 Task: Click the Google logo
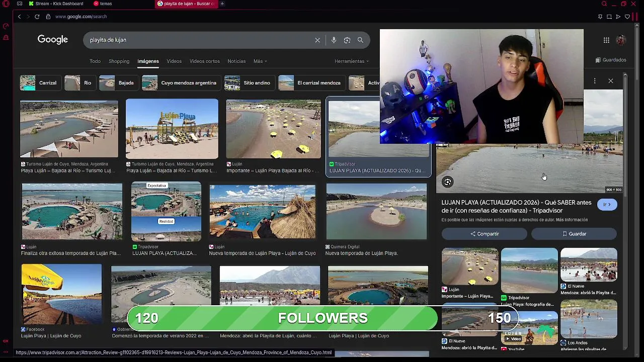pos(53,40)
